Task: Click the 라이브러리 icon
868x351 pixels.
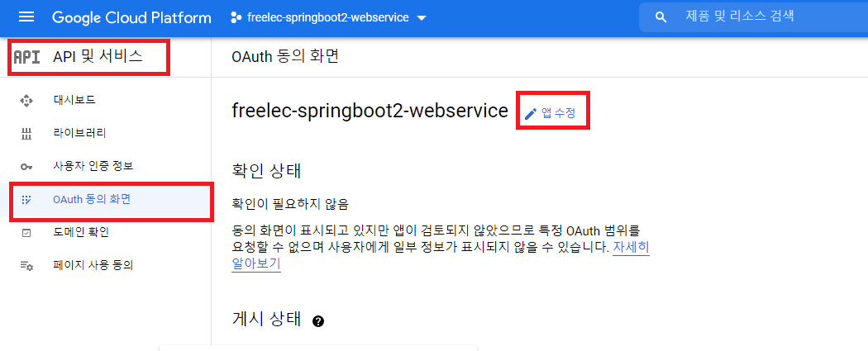Action: (26, 133)
